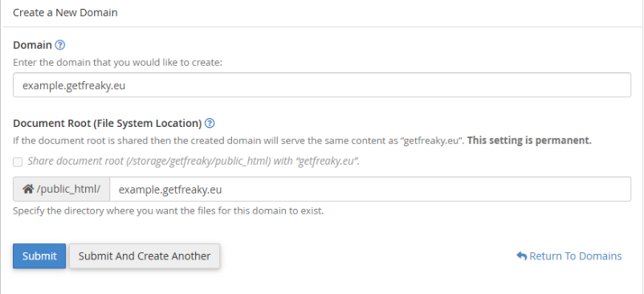Focus the document root directory input field

click(370, 190)
